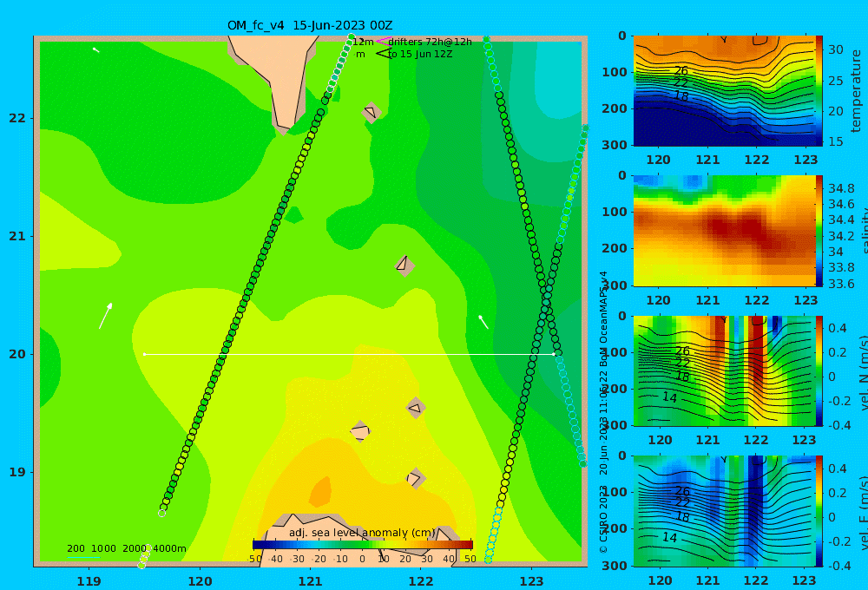Click latitude tick label 22 on main map

[17, 118]
